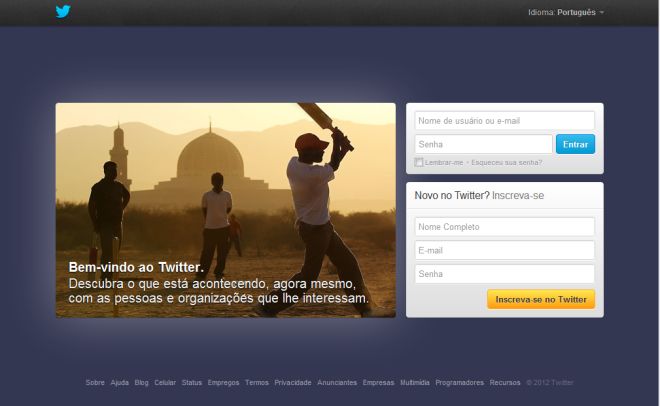Open the Privacidade footer link

(293, 382)
